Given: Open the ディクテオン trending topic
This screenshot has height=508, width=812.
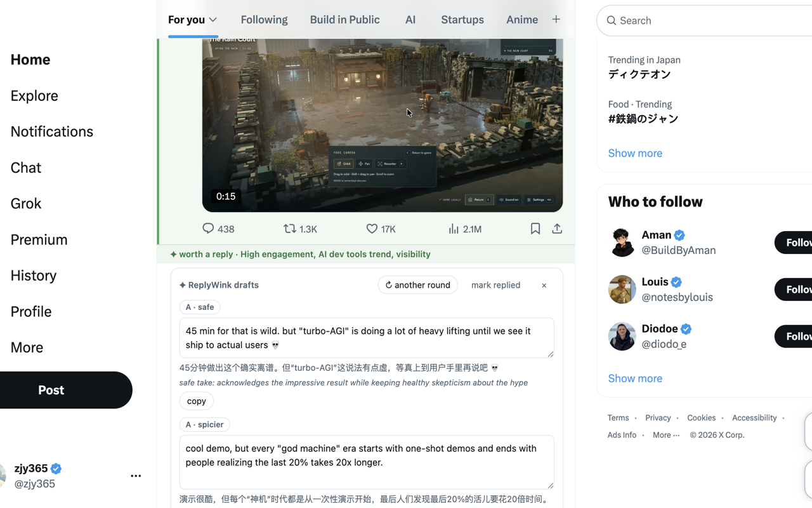Looking at the screenshot, I should click(639, 74).
